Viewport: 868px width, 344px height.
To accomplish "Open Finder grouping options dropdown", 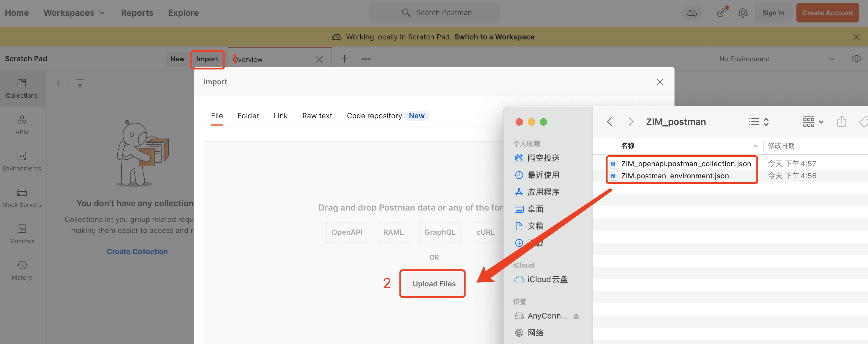I will 813,122.
